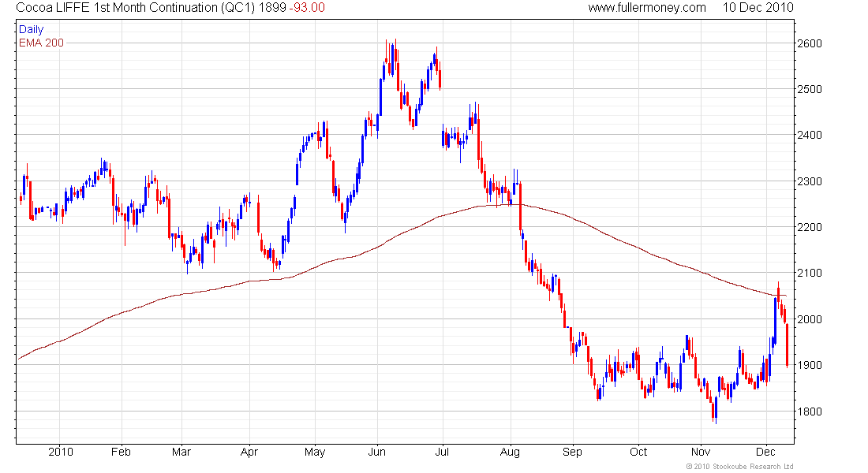Click the '2010' time axis label
Image resolution: width=868 pixels, height=473 pixels.
61,452
